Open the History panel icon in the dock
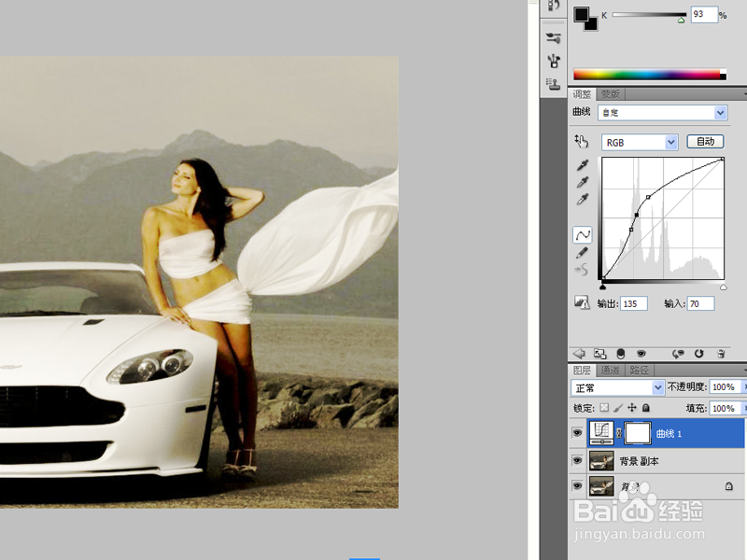The width and height of the screenshot is (747, 560). point(553,6)
